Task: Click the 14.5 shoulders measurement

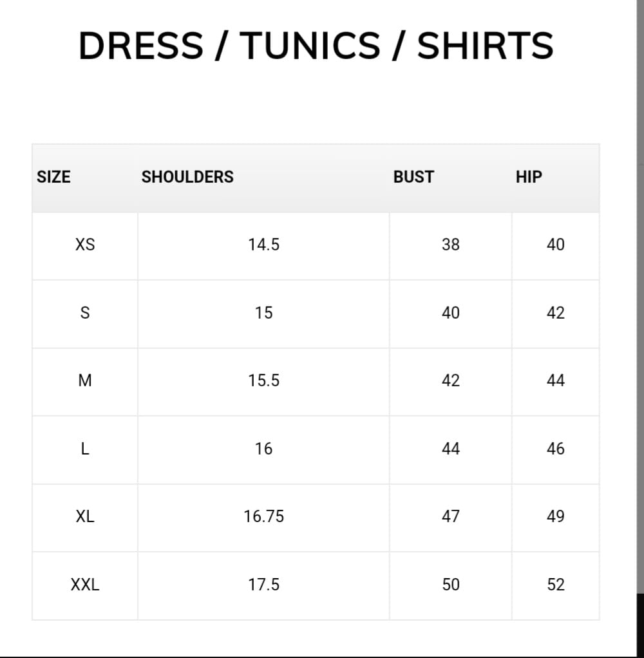Action: tap(264, 245)
